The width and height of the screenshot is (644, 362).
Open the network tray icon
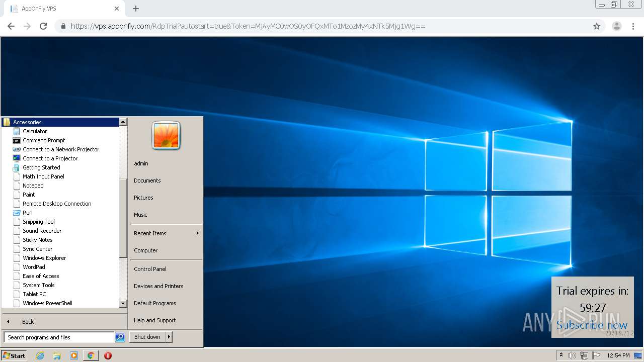[584, 355]
